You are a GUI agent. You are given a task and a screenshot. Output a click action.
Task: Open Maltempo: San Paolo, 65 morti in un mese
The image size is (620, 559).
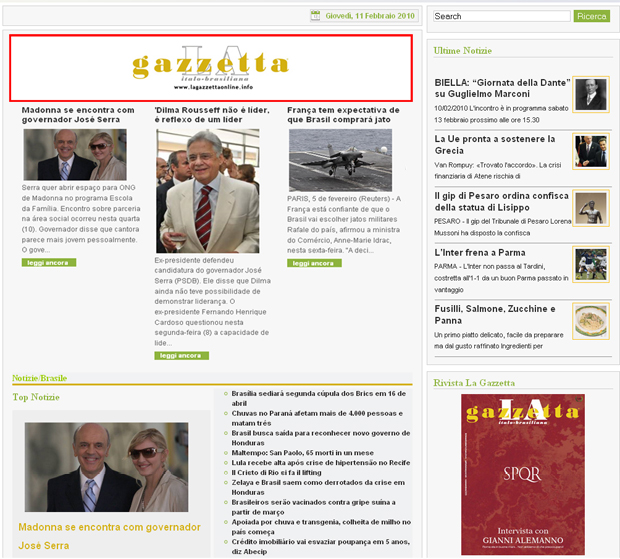[x=302, y=453]
